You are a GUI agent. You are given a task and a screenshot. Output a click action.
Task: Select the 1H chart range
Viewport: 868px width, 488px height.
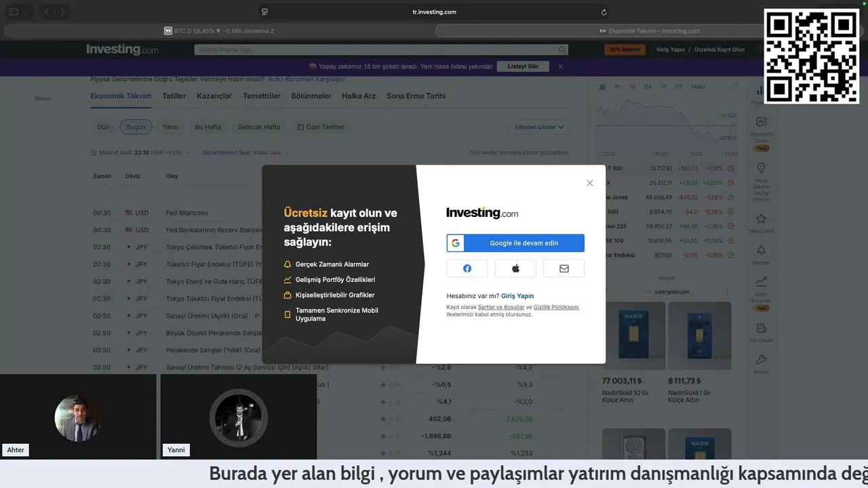618,87
